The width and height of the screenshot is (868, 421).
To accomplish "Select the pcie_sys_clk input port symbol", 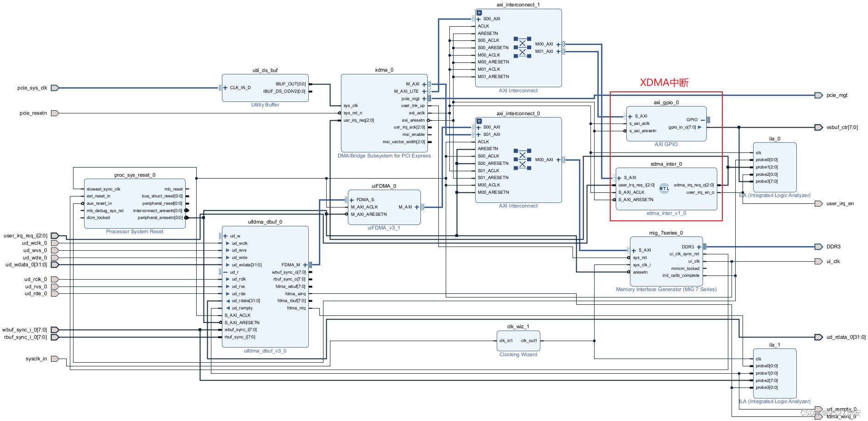I will (x=55, y=88).
